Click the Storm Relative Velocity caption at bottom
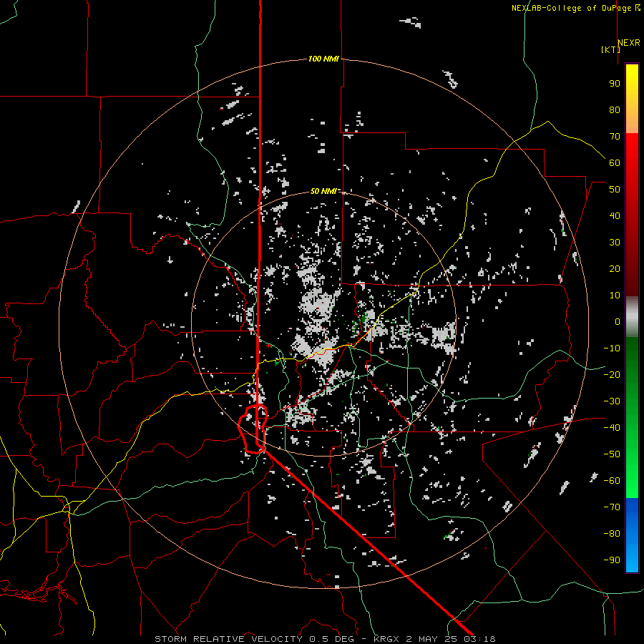Screen dimensions: 644x644 [325, 639]
